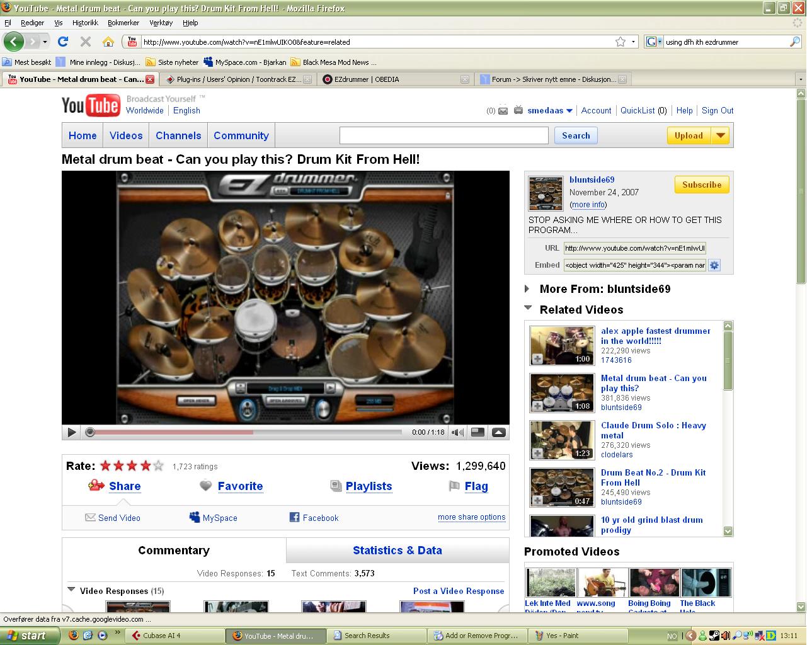This screenshot has height=645, width=812.
Task: Open Cubase AI 4 taskbar button
Action: pos(176,636)
